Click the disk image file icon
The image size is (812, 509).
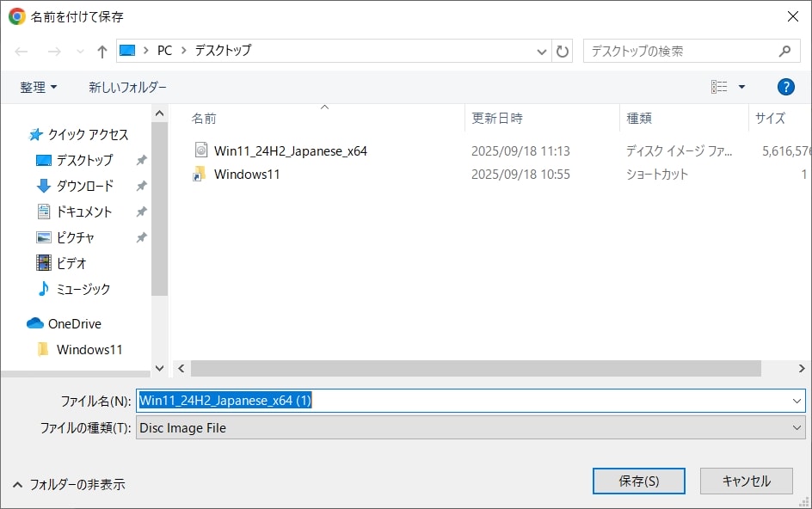coord(201,150)
